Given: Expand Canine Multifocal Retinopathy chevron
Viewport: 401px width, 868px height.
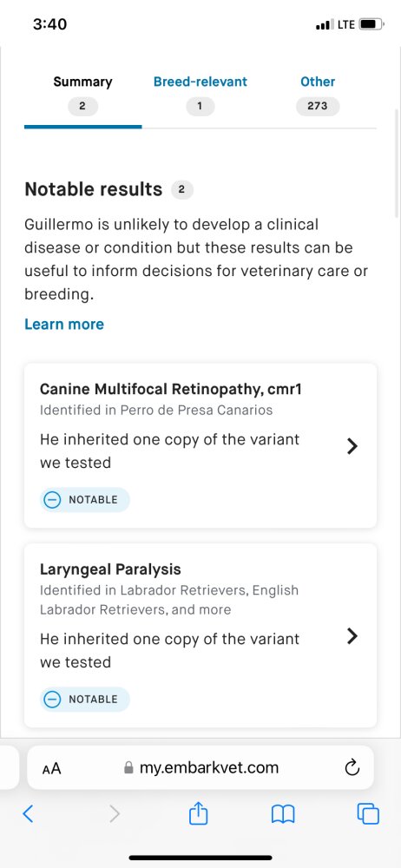Looking at the screenshot, I should tap(352, 446).
